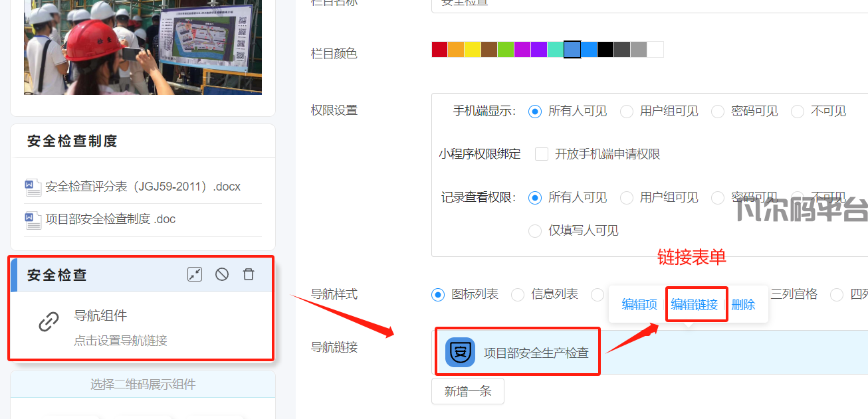The height and width of the screenshot is (419, 868).
Task: Select 用户组可见 for 手机端显示
Action: 627,112
